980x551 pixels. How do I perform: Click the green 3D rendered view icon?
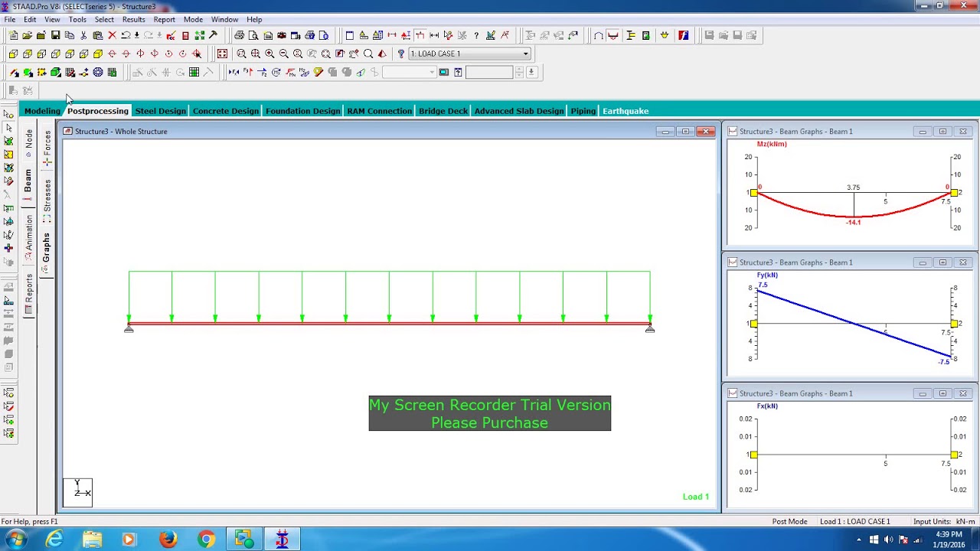(x=56, y=73)
